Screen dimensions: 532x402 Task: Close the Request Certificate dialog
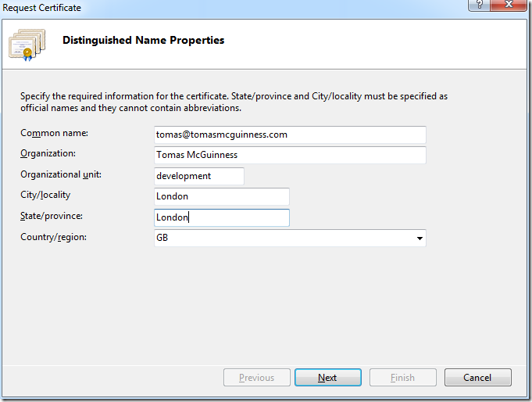(509, 5)
